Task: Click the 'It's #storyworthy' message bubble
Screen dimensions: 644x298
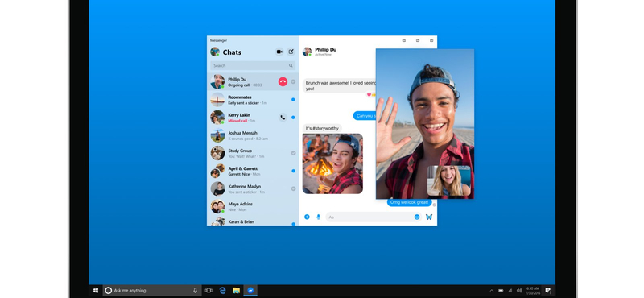Action: click(323, 128)
